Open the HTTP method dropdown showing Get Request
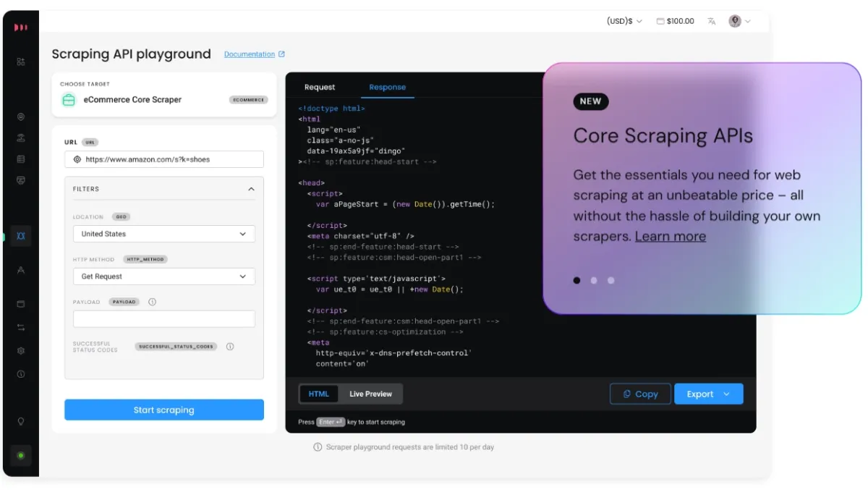 click(x=164, y=276)
